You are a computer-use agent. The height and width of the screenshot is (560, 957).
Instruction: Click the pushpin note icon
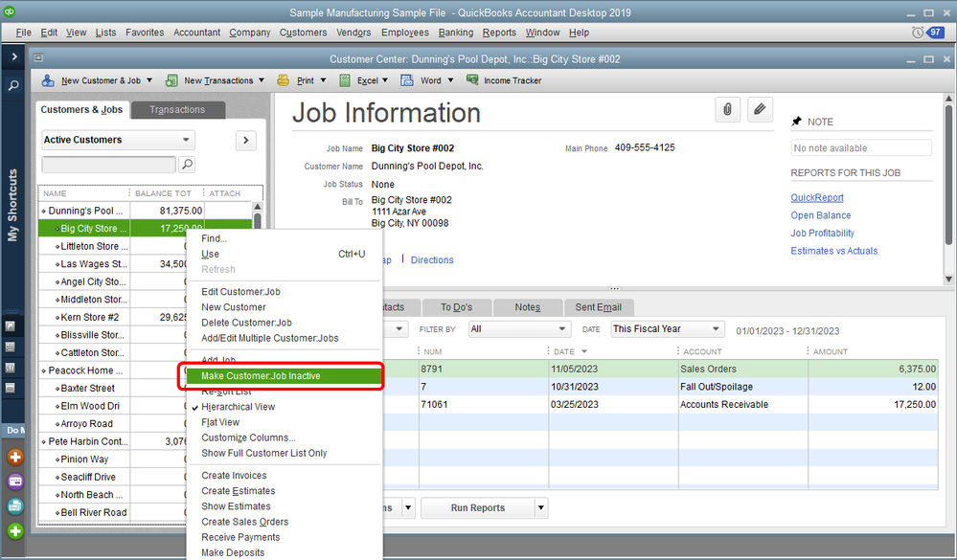796,122
